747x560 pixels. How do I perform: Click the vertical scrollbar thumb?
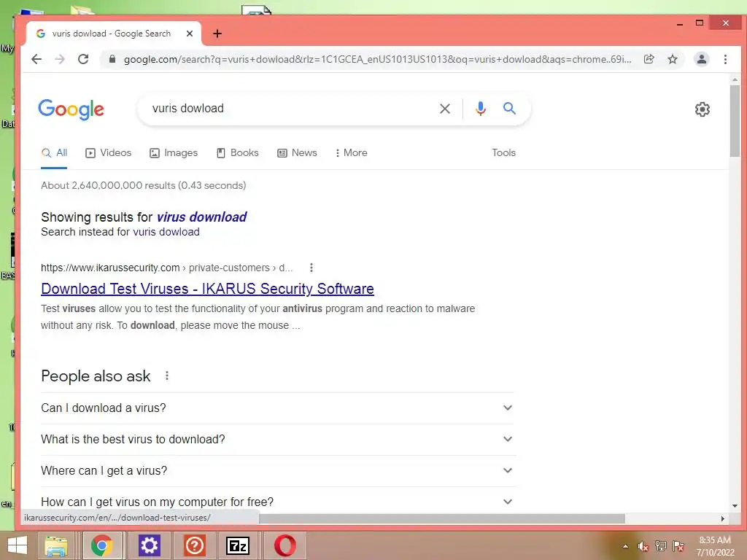[735, 122]
